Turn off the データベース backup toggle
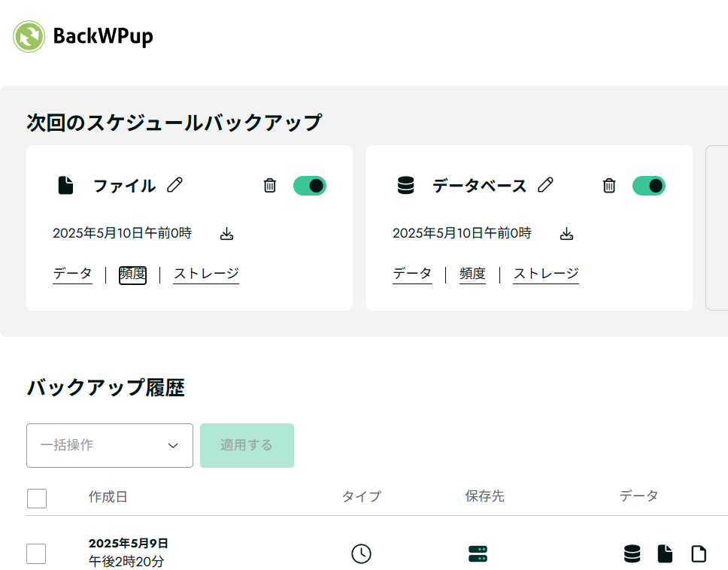 [x=649, y=186]
